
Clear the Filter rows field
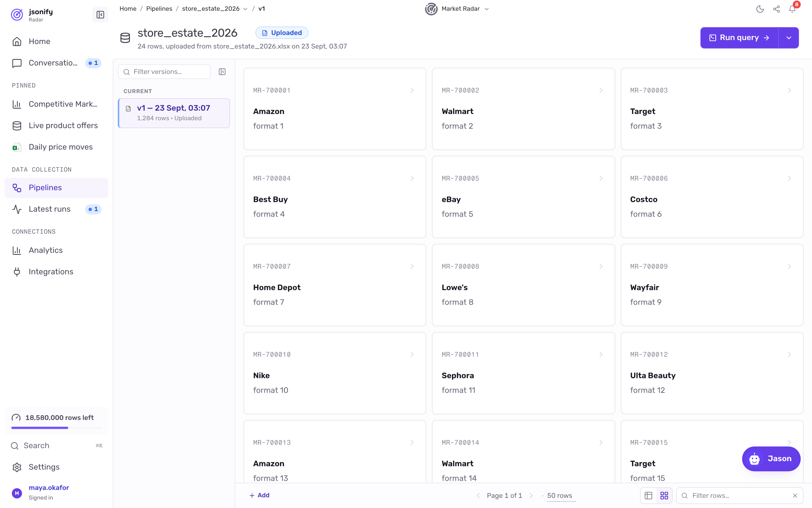tap(795, 496)
